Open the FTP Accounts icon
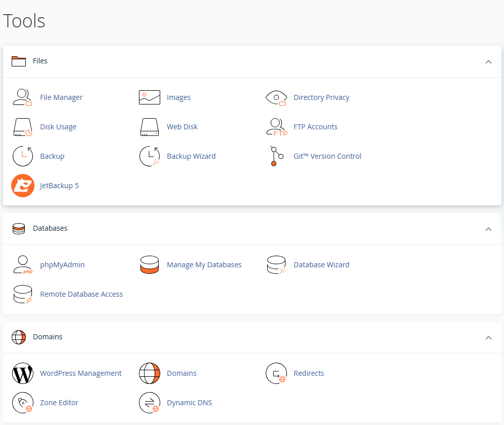Viewport: 504px width, 425px height. 277,127
